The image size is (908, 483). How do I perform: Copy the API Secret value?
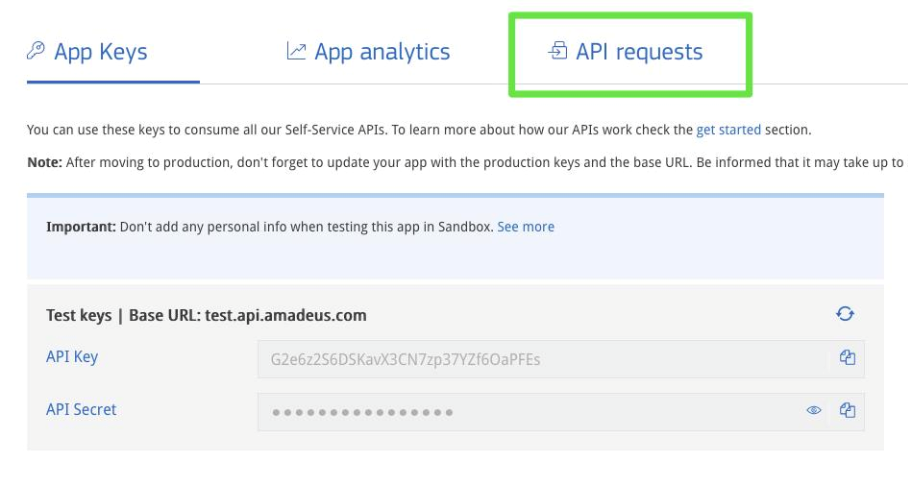coord(847,410)
